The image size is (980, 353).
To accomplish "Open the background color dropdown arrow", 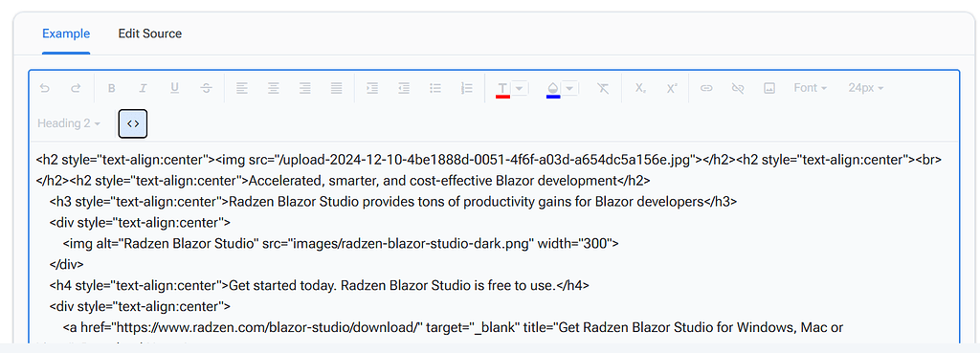I will (570, 88).
